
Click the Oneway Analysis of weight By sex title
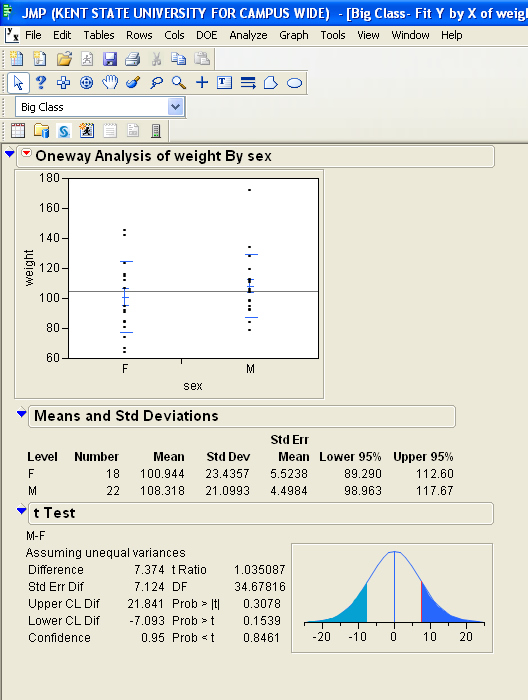click(x=154, y=156)
